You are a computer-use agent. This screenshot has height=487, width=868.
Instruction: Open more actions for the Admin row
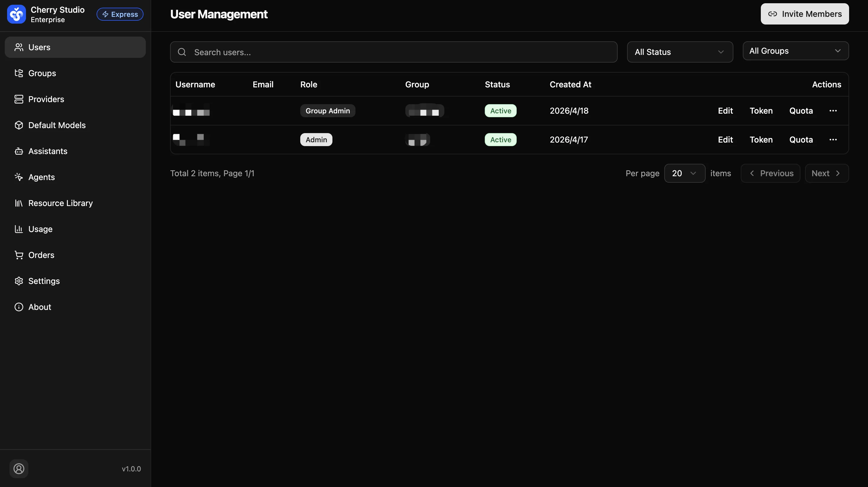pyautogui.click(x=833, y=139)
